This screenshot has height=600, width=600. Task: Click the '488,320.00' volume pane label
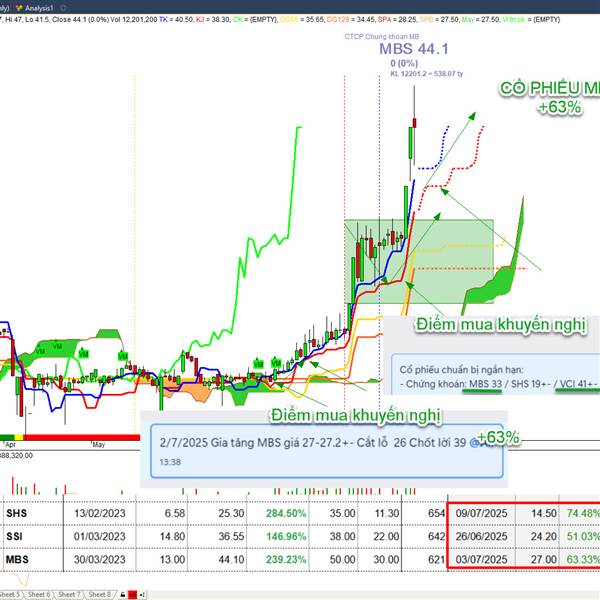click(x=16, y=455)
